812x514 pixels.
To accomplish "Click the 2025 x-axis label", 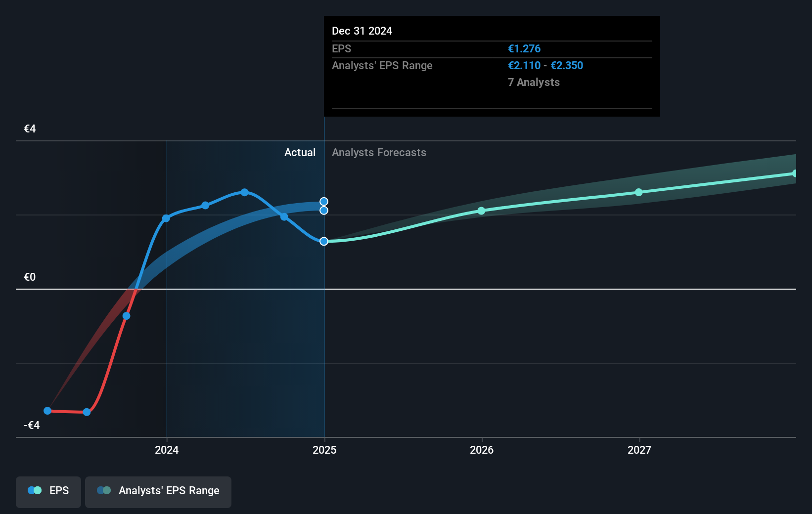I will pyautogui.click(x=324, y=450).
